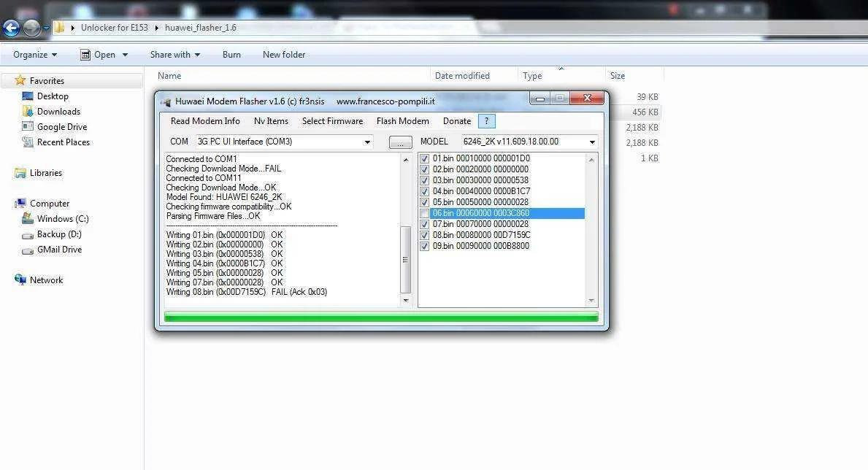This screenshot has height=470, width=868.
Task: Uncheck the 05.bin firmware checkbox
Action: coord(425,203)
